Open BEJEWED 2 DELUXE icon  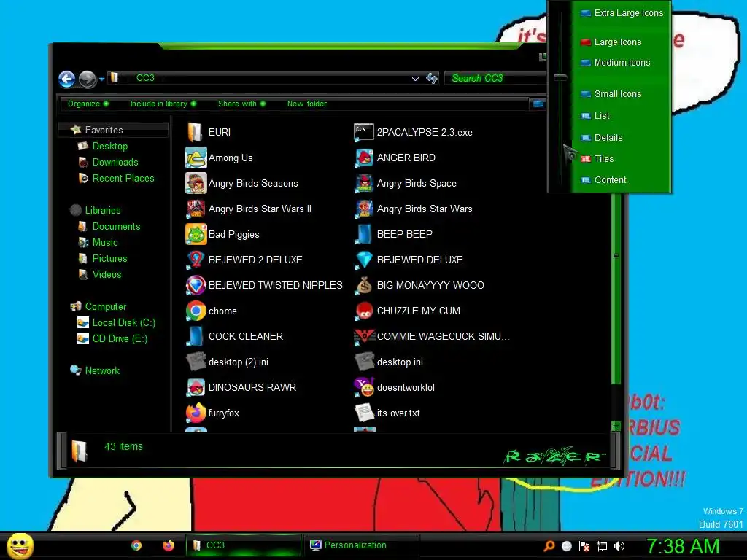pyautogui.click(x=196, y=260)
